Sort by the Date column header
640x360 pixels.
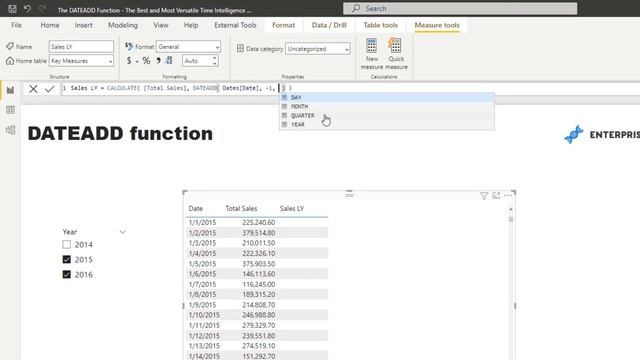pyautogui.click(x=196, y=209)
